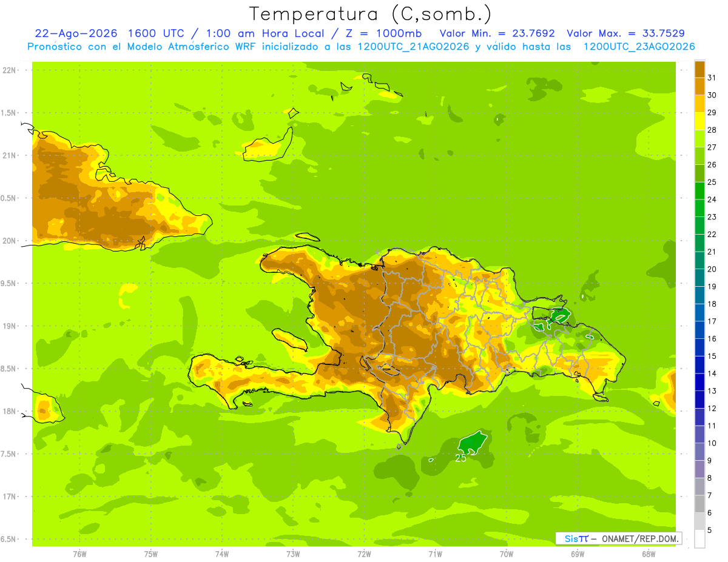Select the "1200UTC_23AGO2026" valid-until time
The width and height of the screenshot is (728, 562).
639,47
